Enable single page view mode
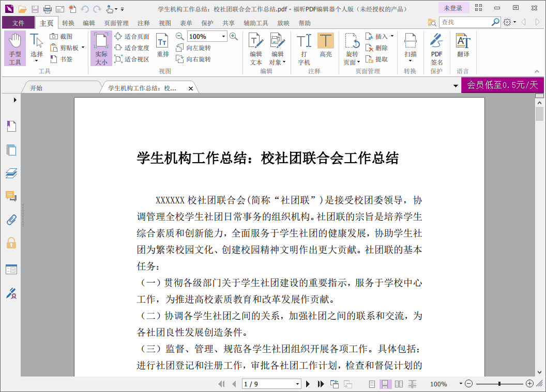The height and width of the screenshot is (392, 546). click(x=372, y=384)
